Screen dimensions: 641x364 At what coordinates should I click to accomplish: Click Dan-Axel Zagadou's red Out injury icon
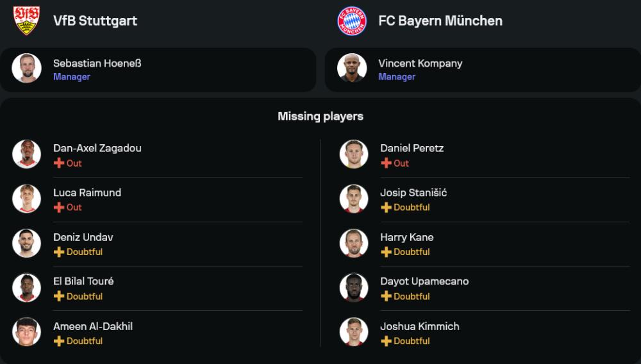59,163
